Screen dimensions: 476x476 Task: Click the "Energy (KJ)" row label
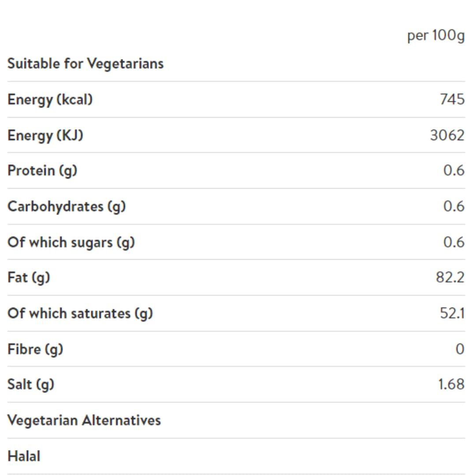pyautogui.click(x=45, y=135)
